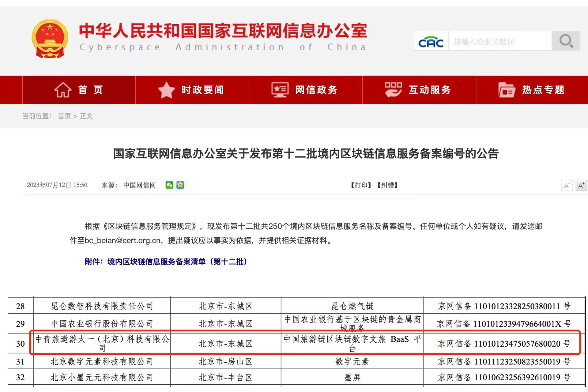Image resolution: width=588 pixels, height=392 pixels.
Task: Click email bc_beian@cert.org.cn in body text
Action: [x=123, y=240]
